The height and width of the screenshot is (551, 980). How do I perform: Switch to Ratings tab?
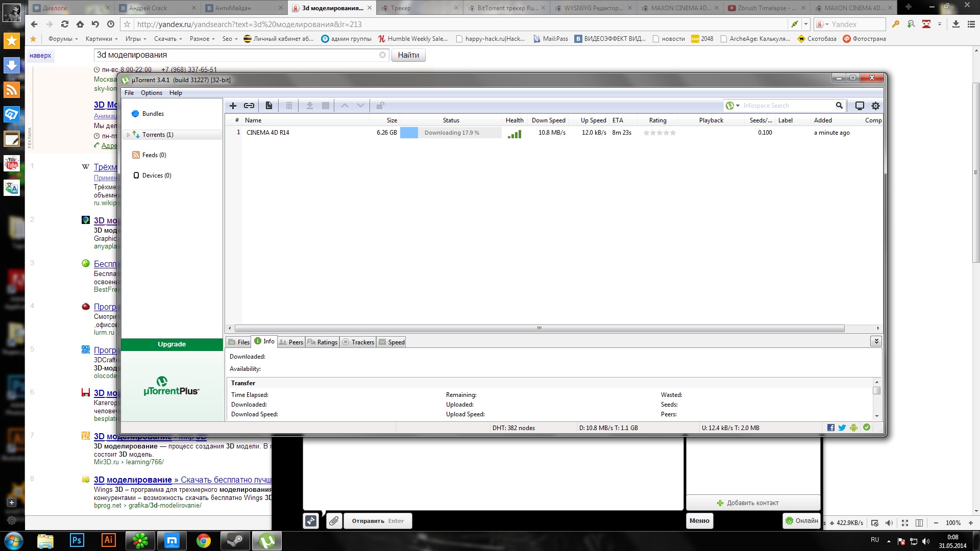point(322,342)
